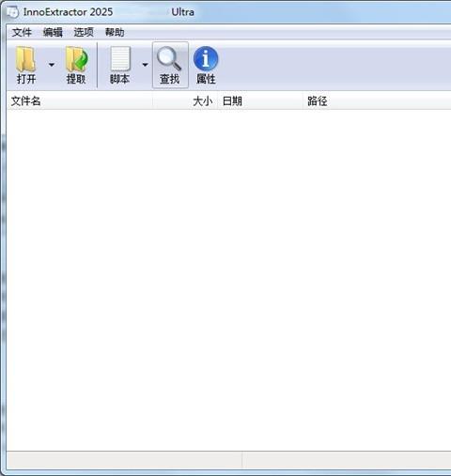
Task: Expand the dropdown arrow next to 脚本
Action: [145, 65]
